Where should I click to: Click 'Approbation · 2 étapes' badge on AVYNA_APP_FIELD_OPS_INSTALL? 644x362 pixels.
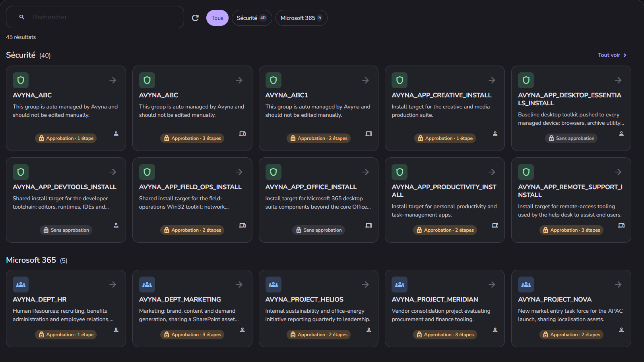tap(192, 230)
